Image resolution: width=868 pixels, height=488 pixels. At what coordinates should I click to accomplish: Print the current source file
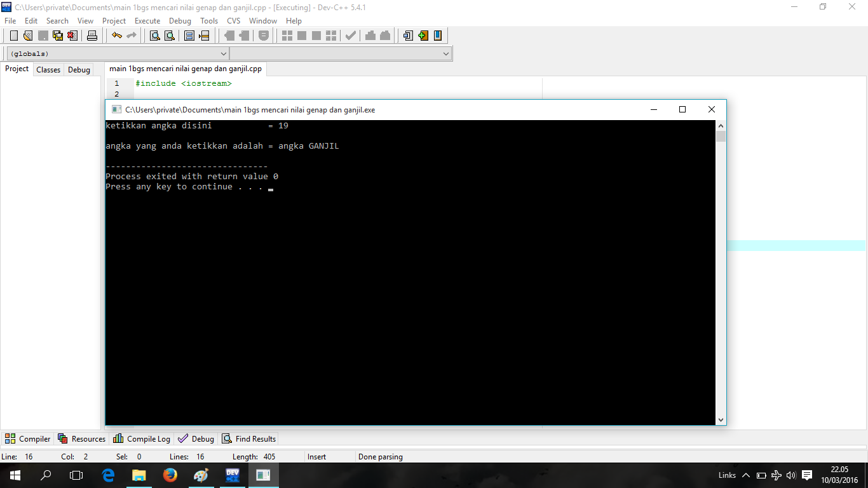[x=92, y=35]
